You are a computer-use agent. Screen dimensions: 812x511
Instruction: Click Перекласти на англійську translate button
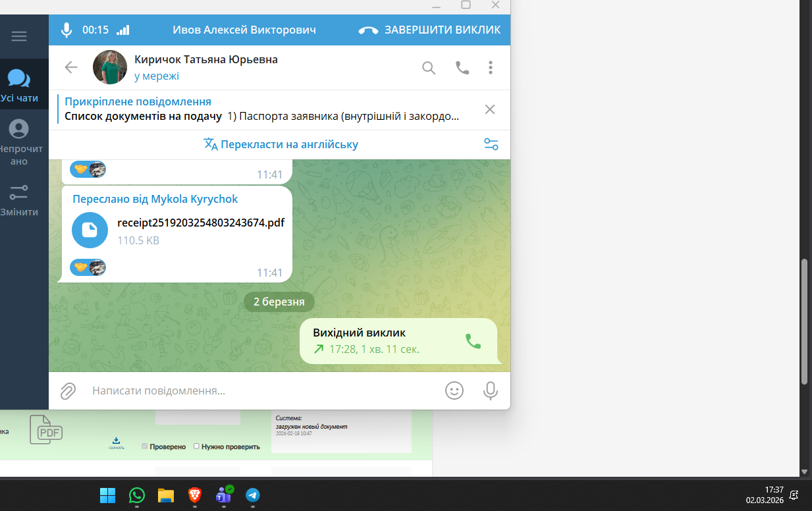pyautogui.click(x=281, y=144)
